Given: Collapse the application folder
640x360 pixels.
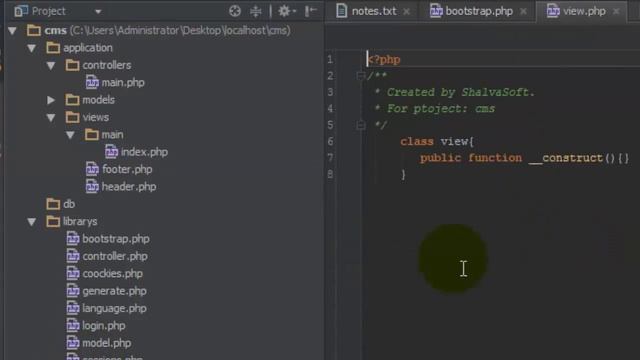Looking at the screenshot, I should 31,48.
